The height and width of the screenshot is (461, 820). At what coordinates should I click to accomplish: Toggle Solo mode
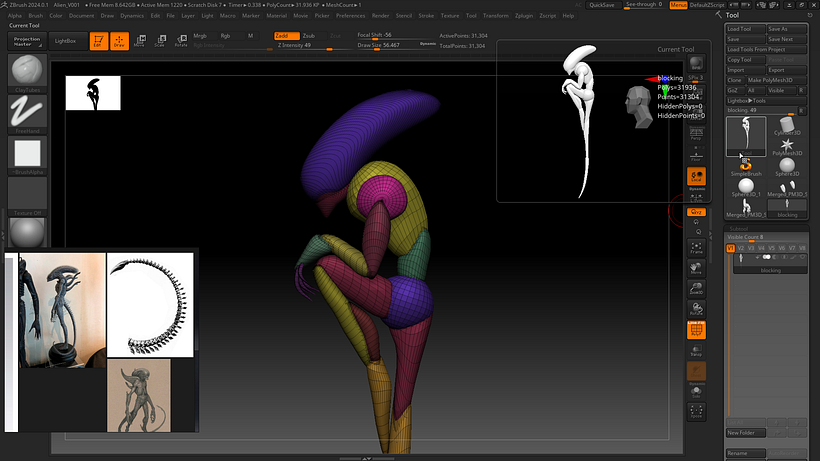(696, 391)
